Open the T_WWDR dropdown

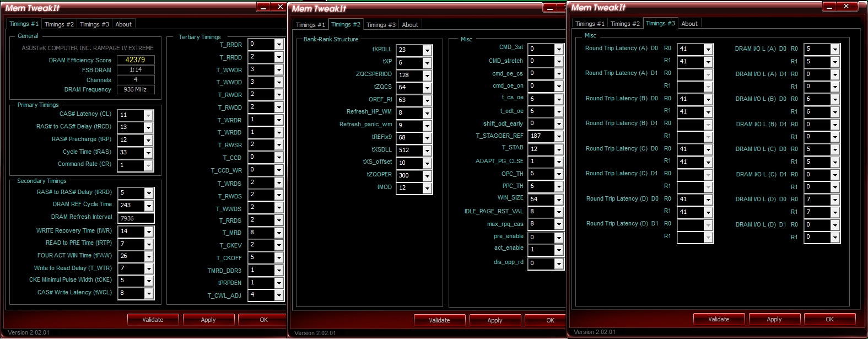279,70
